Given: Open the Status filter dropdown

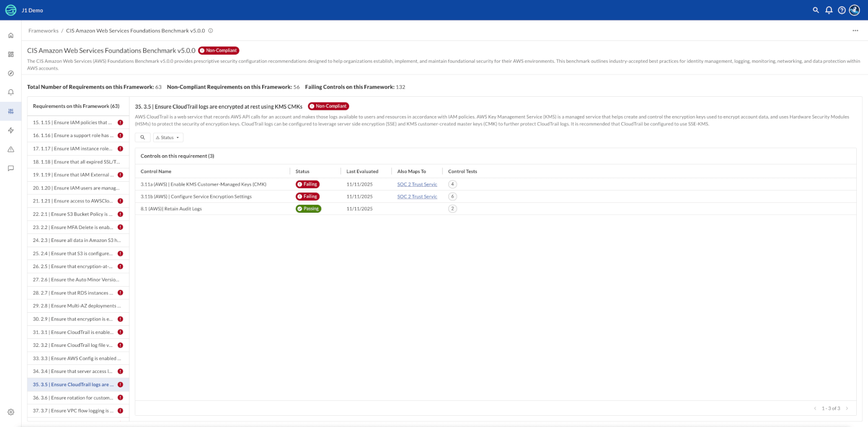Looking at the screenshot, I should pyautogui.click(x=168, y=137).
